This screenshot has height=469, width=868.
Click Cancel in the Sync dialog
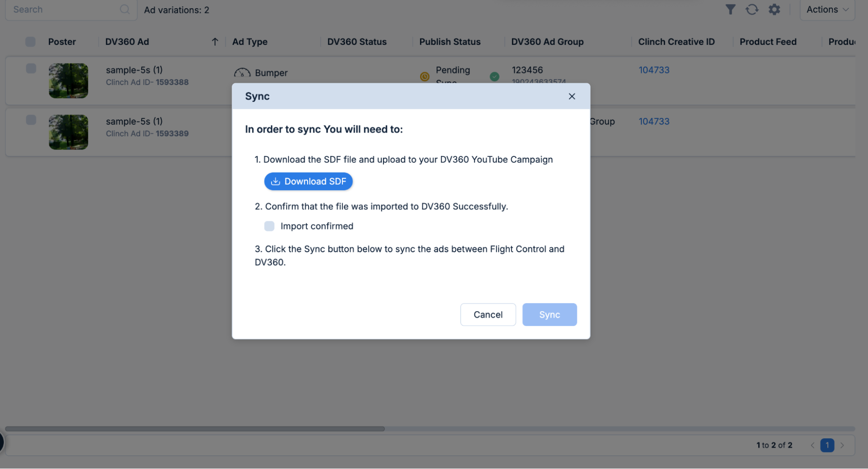point(488,314)
